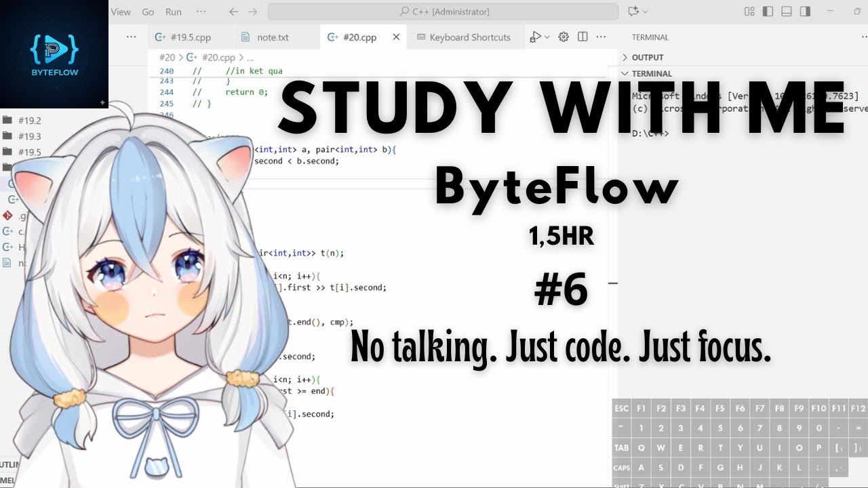Viewport: 868px width, 488px height.
Task: Split the editor to the right
Action: point(583,37)
